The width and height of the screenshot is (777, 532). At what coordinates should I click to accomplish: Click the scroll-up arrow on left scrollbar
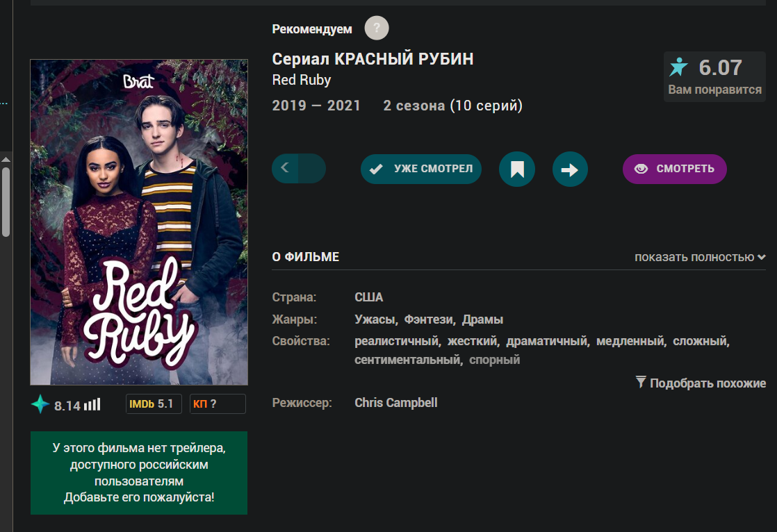tap(6, 160)
